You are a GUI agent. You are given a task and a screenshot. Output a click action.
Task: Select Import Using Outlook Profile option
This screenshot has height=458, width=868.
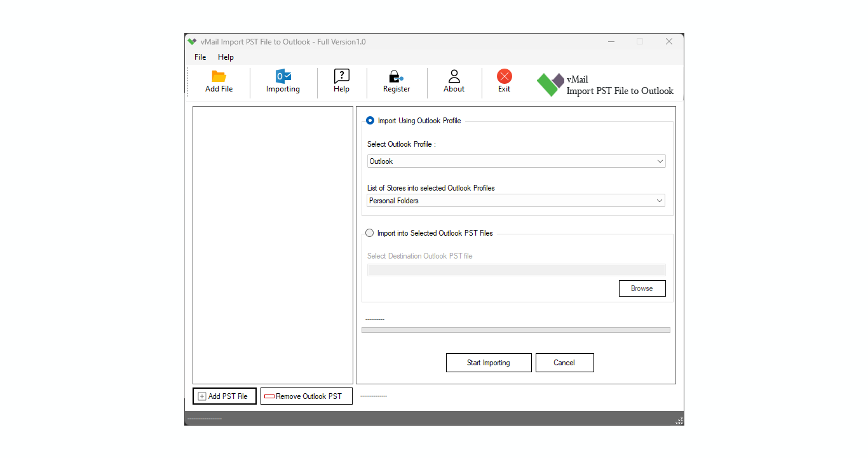(370, 121)
